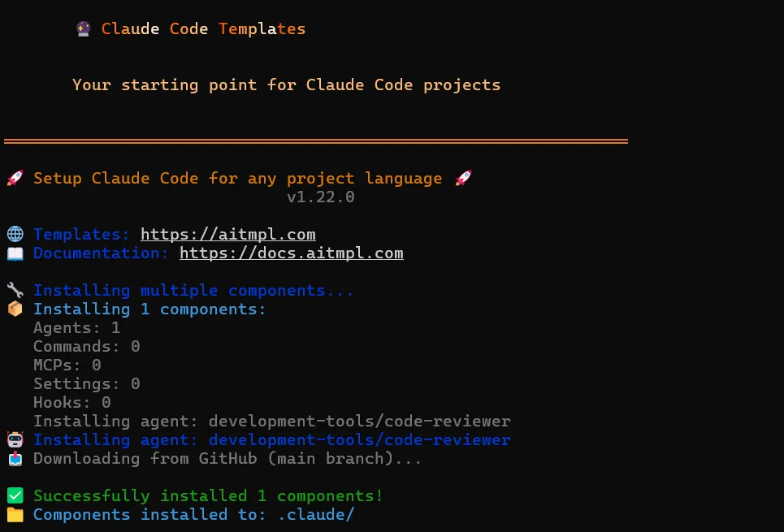Open the https://aitmpl.com templates link

coord(227,235)
